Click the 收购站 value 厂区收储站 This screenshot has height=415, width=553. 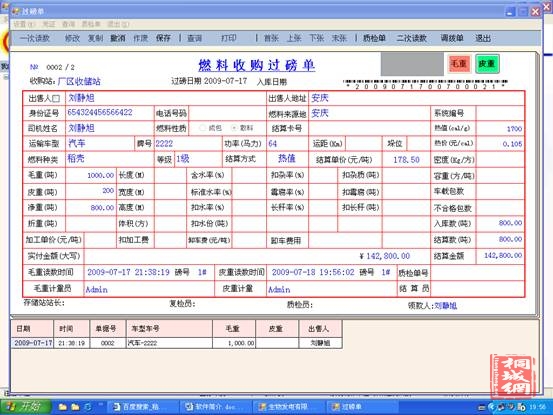pos(79,81)
